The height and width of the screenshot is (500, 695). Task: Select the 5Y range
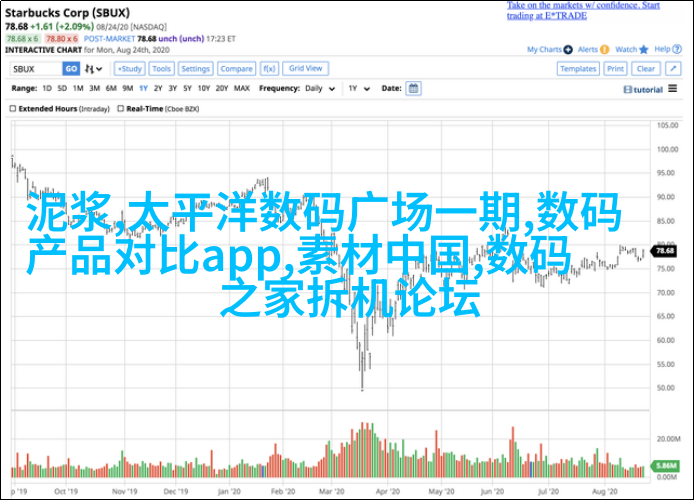pyautogui.click(x=187, y=89)
